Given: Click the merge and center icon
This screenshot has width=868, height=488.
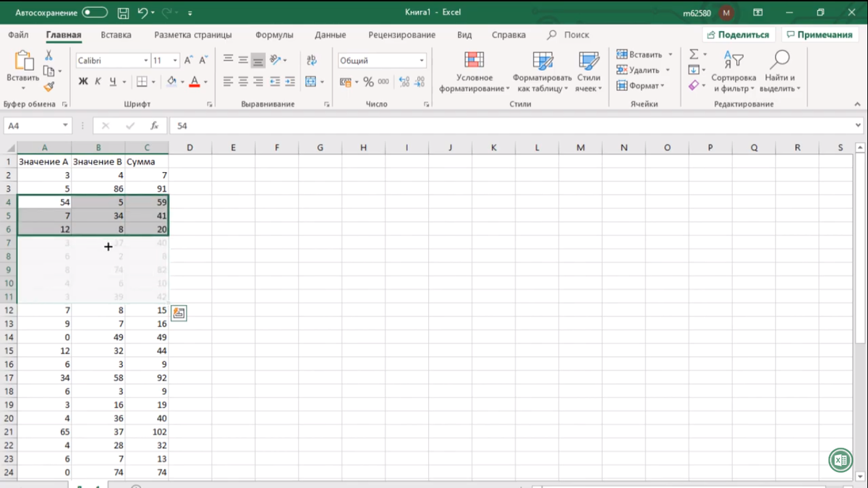Looking at the screenshot, I should [311, 82].
